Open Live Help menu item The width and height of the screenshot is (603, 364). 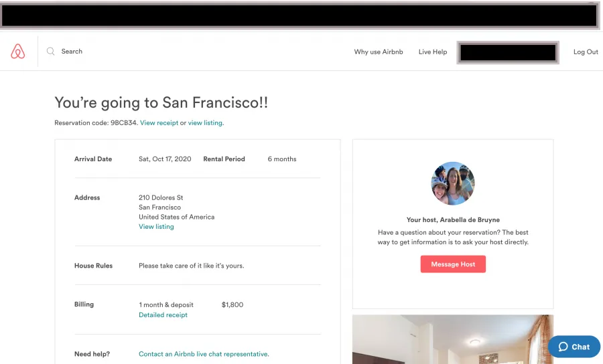pos(433,52)
